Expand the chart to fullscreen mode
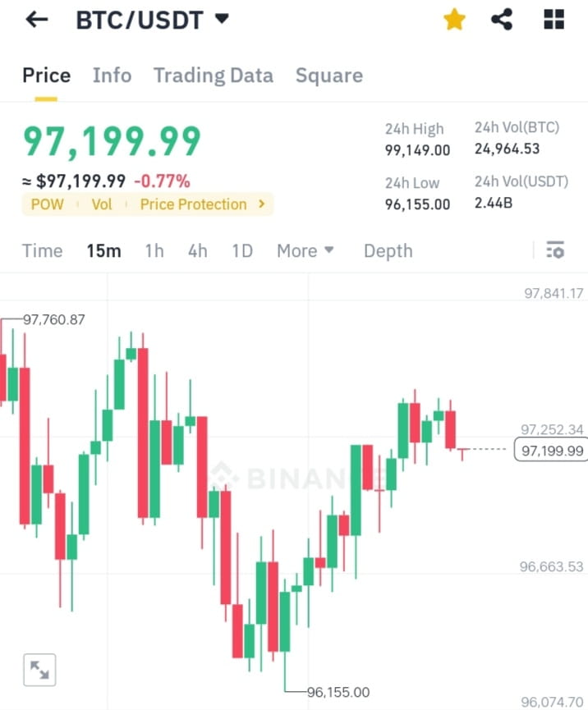This screenshot has width=588, height=710. point(39,670)
